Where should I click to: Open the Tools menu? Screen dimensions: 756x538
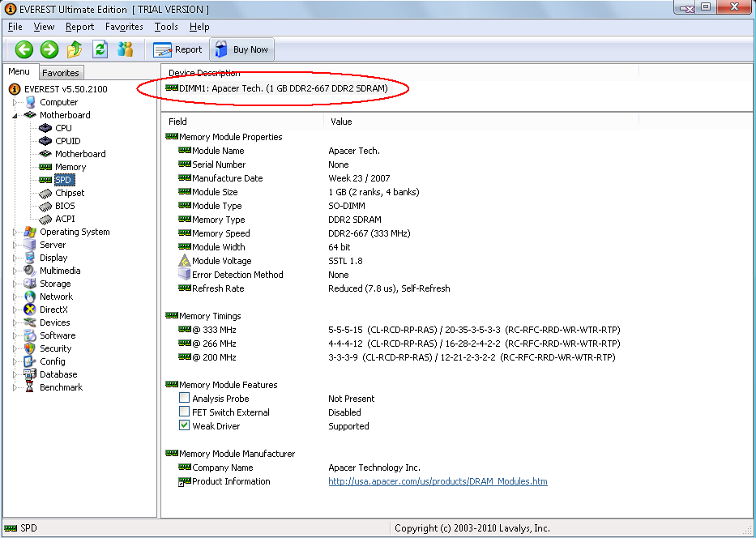pyautogui.click(x=166, y=27)
